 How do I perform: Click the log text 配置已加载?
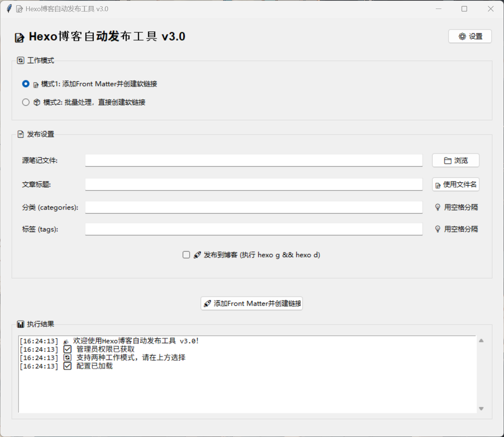click(95, 366)
